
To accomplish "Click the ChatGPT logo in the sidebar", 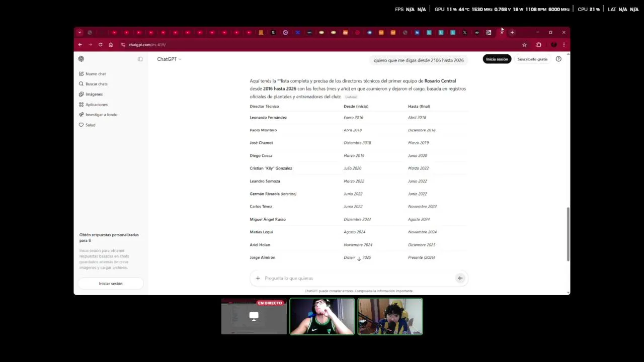I will coord(81,59).
